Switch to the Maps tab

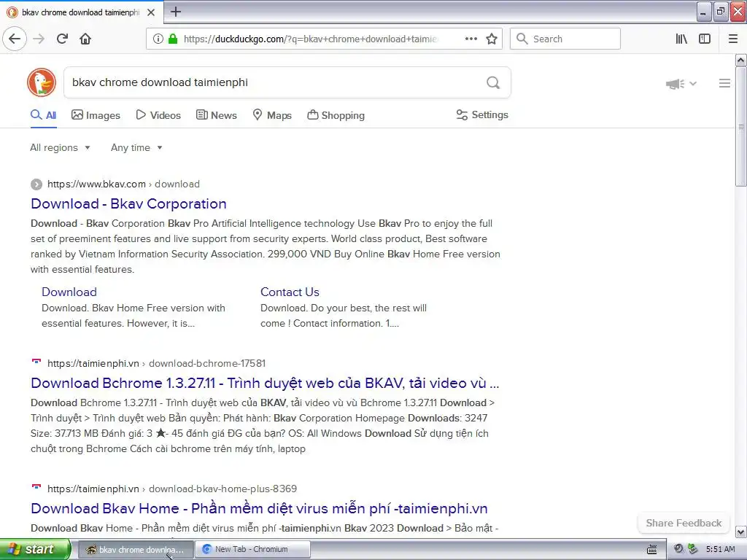pyautogui.click(x=271, y=115)
